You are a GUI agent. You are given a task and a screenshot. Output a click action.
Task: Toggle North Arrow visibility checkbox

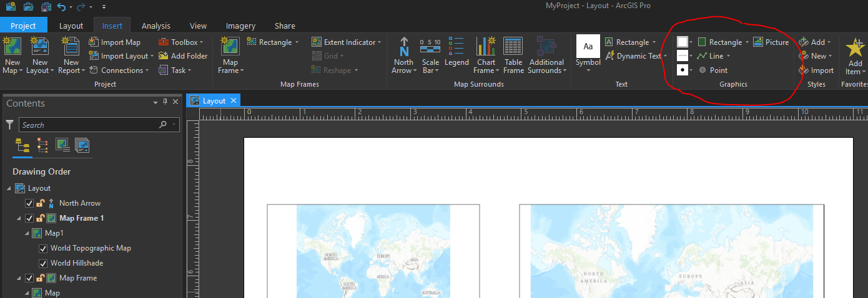pyautogui.click(x=29, y=203)
